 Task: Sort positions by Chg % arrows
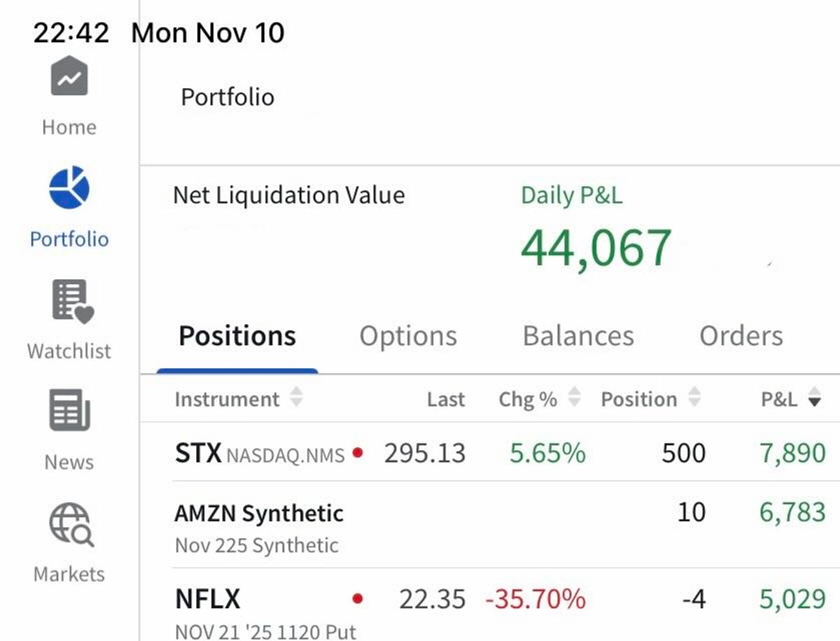tap(574, 398)
